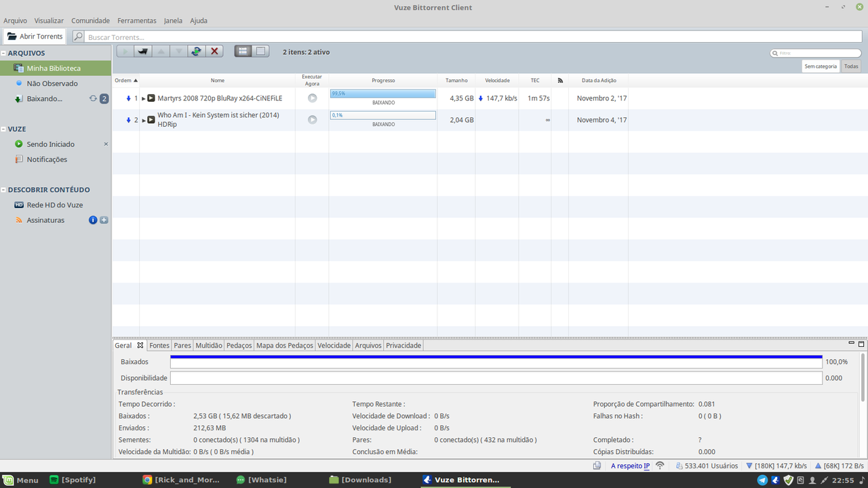868x488 pixels.
Task: Select the Sem categoria filter
Action: pos(821,66)
